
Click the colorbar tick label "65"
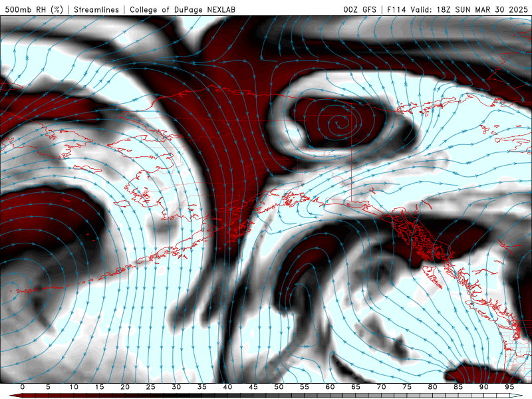coord(356,387)
